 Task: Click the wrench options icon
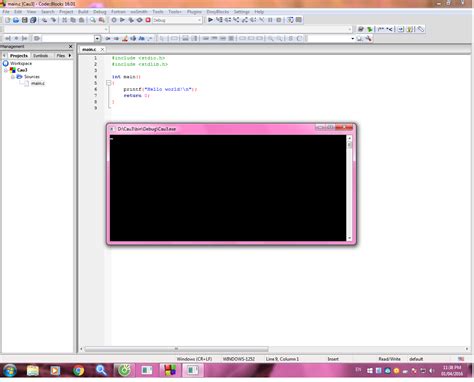click(x=368, y=39)
